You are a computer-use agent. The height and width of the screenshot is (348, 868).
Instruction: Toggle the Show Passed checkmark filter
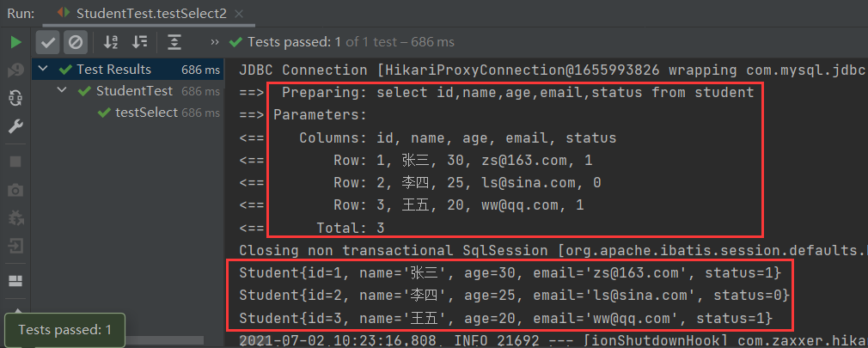(x=48, y=42)
